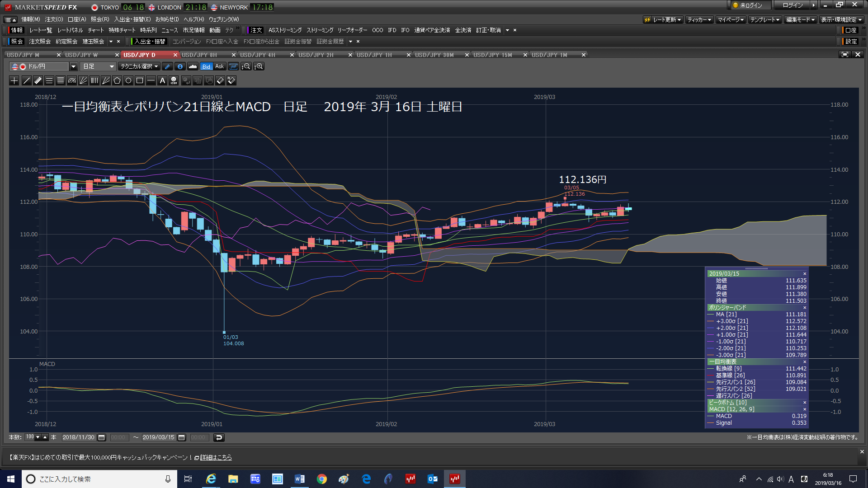
Task: Open the ドル/円 currency pair dropdown
Action: [73, 66]
